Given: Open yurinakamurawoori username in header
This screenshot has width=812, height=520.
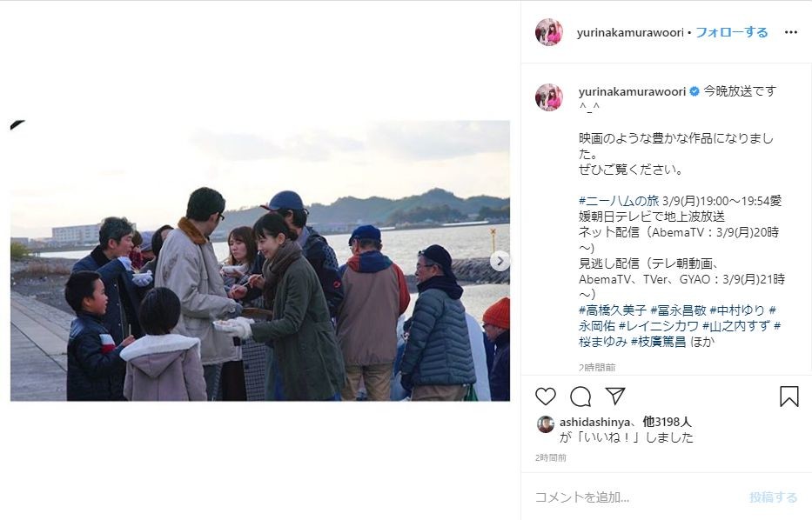Looking at the screenshot, I should tap(630, 32).
